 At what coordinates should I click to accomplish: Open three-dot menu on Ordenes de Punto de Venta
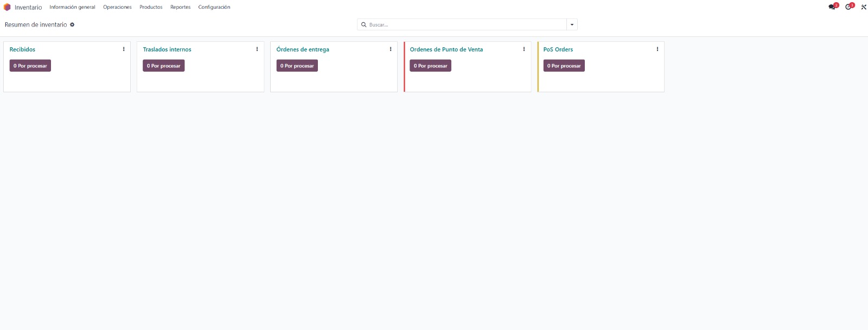pos(524,49)
